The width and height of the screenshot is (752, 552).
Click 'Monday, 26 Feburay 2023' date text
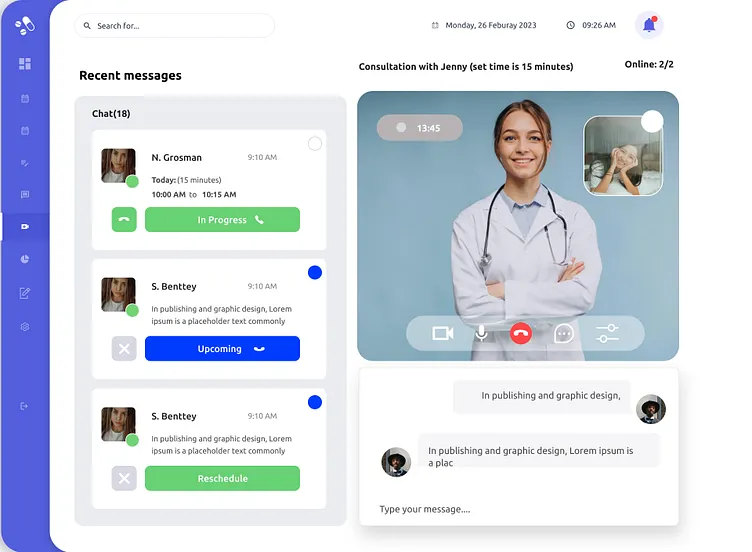[x=491, y=25]
